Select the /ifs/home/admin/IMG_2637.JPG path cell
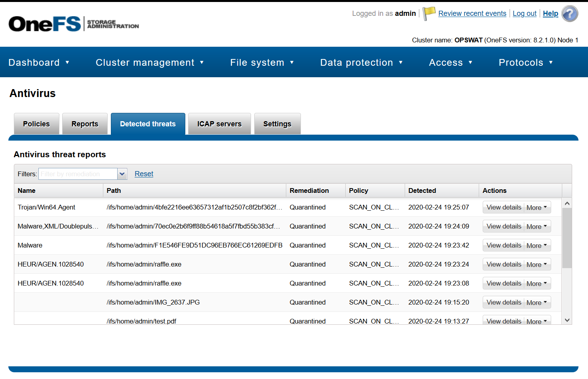588x379 pixels. (x=153, y=302)
